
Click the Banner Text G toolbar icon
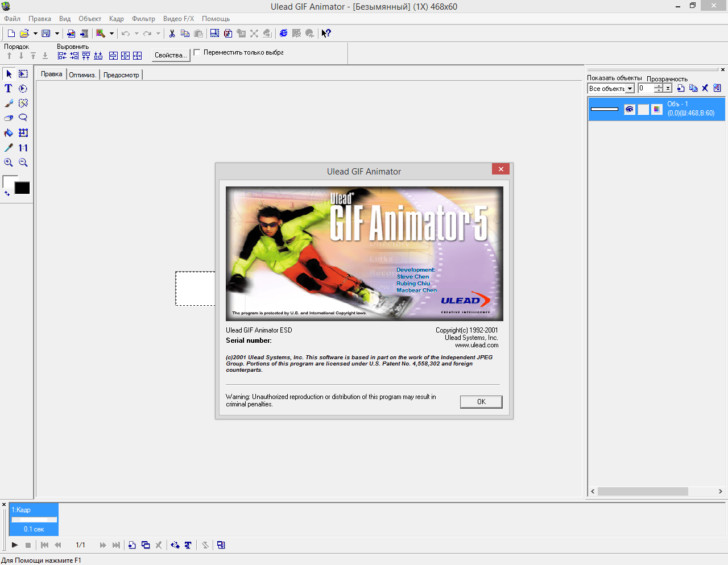point(228,34)
